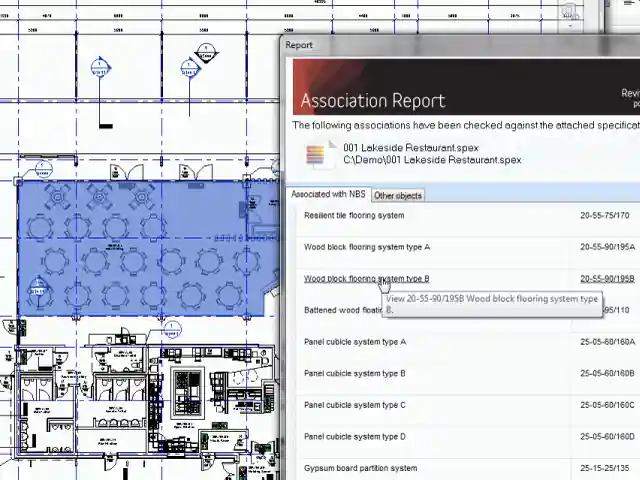Open Panel cubicle system type A
This screenshot has height=480, width=640.
pyautogui.click(x=355, y=342)
